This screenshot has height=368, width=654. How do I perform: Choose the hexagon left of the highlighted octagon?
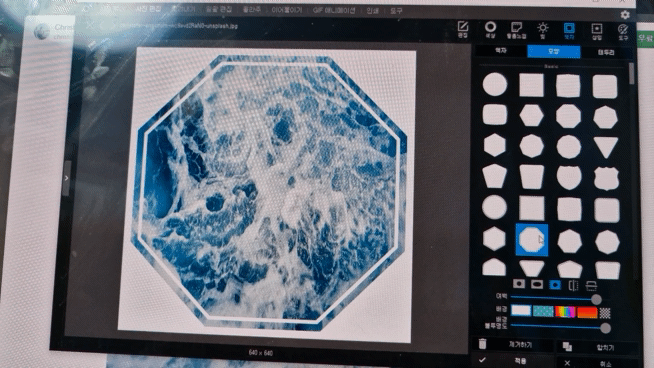click(494, 239)
